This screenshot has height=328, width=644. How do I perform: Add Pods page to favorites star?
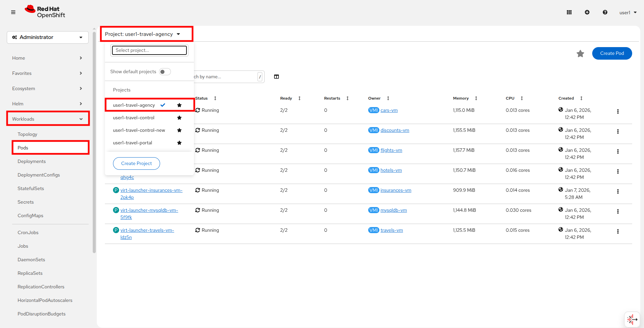(x=580, y=54)
